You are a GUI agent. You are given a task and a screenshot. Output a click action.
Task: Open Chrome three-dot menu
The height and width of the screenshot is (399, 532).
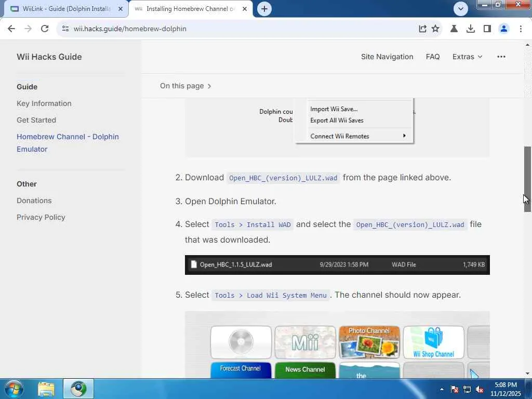pos(521,29)
